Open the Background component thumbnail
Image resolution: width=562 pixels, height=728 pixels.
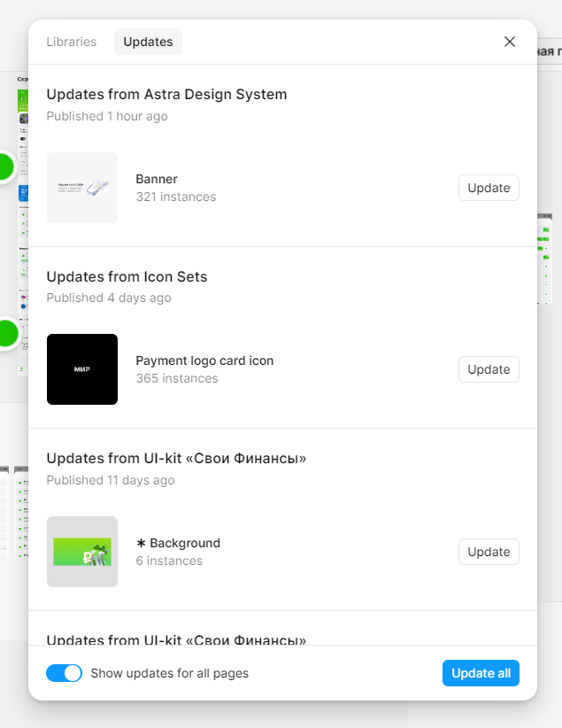(x=82, y=552)
